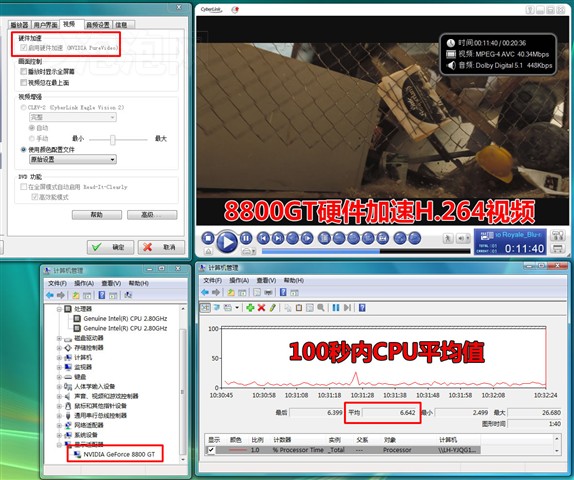574x480 pixels.
Task: Collapse the 处理器 tree node
Action: click(x=59, y=309)
